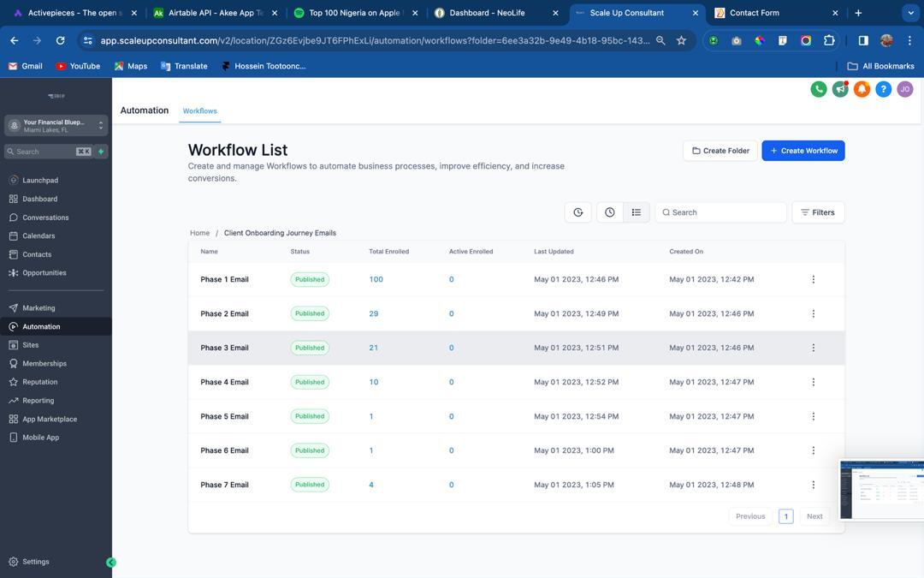Click the blue help question mark icon
Viewport: 924px width, 578px height.
tap(883, 89)
